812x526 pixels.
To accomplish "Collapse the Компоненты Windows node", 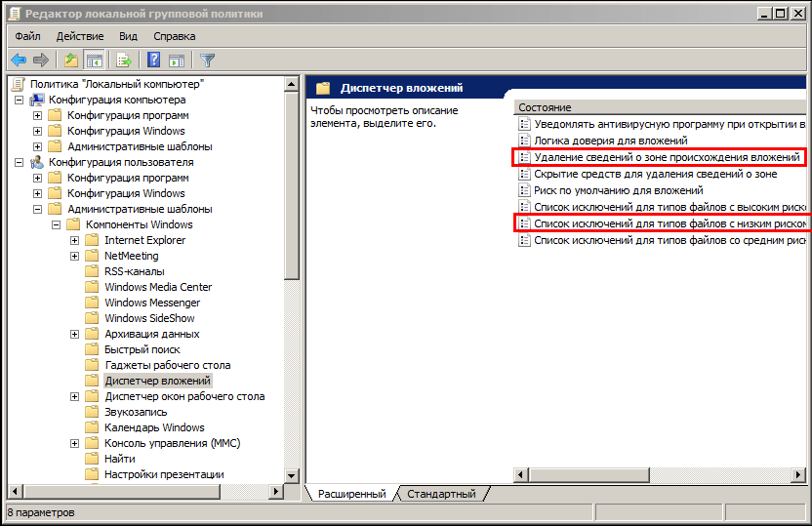I will (x=57, y=224).
